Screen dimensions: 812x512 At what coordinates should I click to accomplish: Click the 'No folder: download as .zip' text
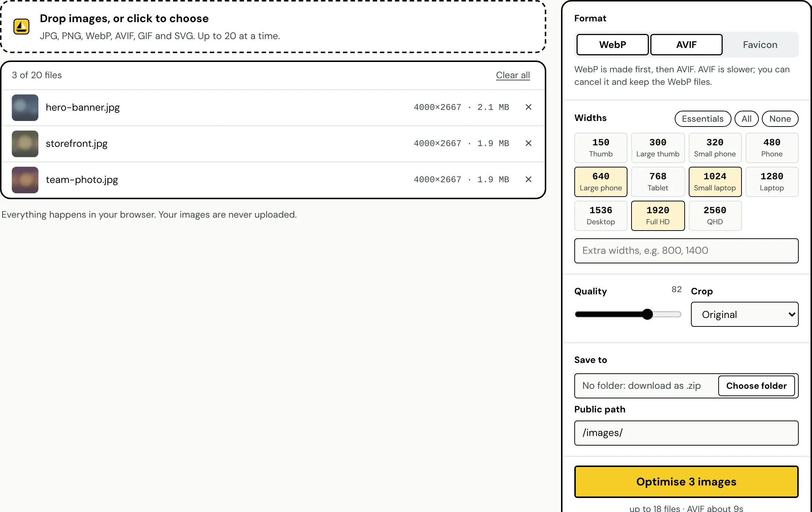pos(641,386)
